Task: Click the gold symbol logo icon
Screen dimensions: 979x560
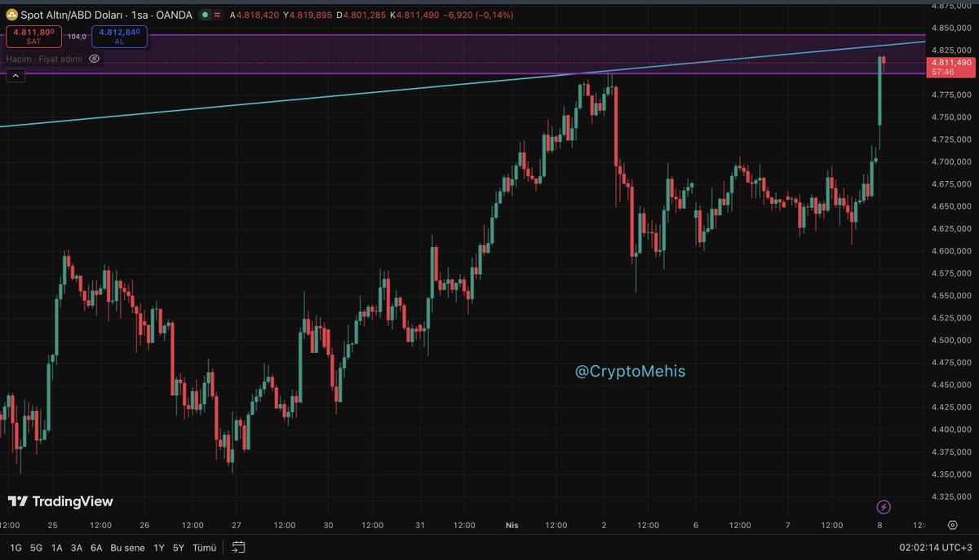Action: point(12,15)
